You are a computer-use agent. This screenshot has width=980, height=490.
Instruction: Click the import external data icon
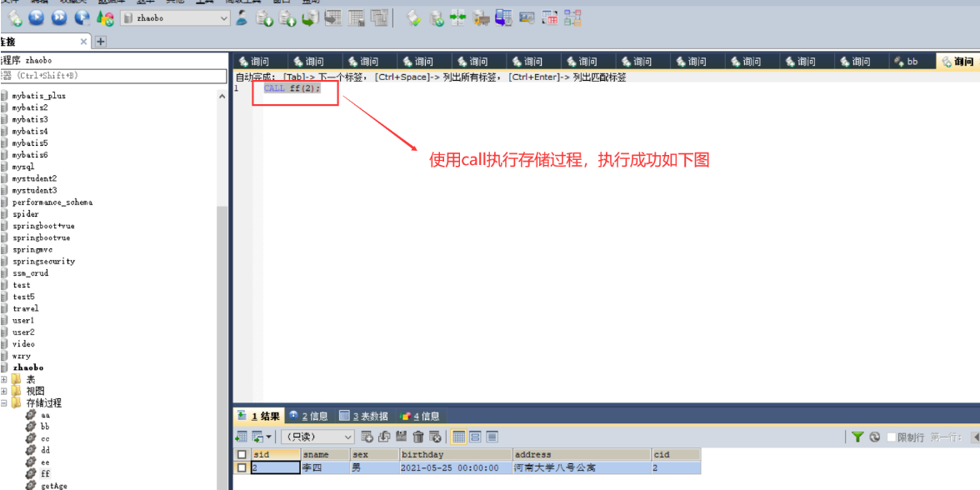pyautogui.click(x=265, y=18)
